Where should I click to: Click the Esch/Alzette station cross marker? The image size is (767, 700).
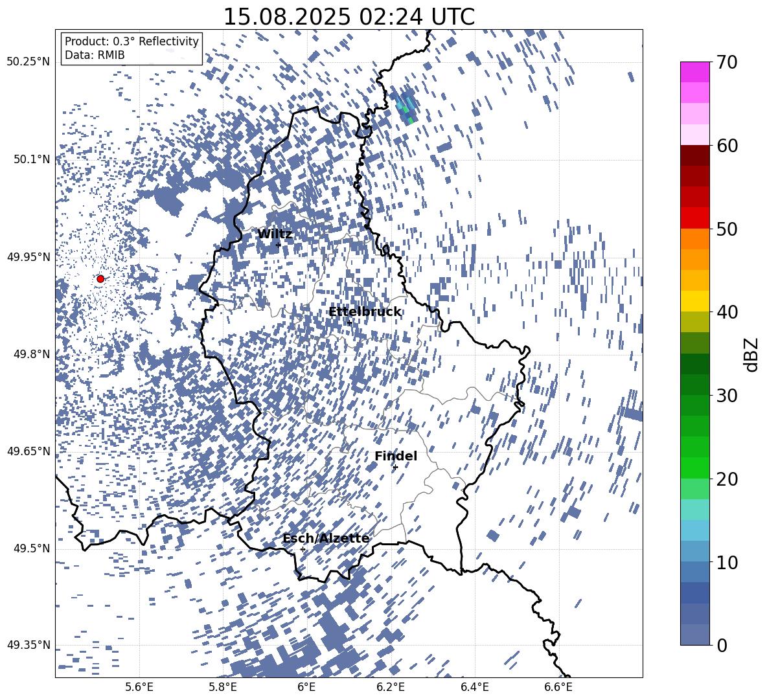[303, 549]
